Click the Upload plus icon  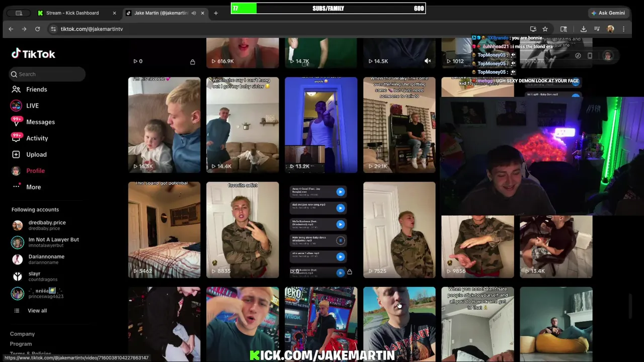pos(16,154)
